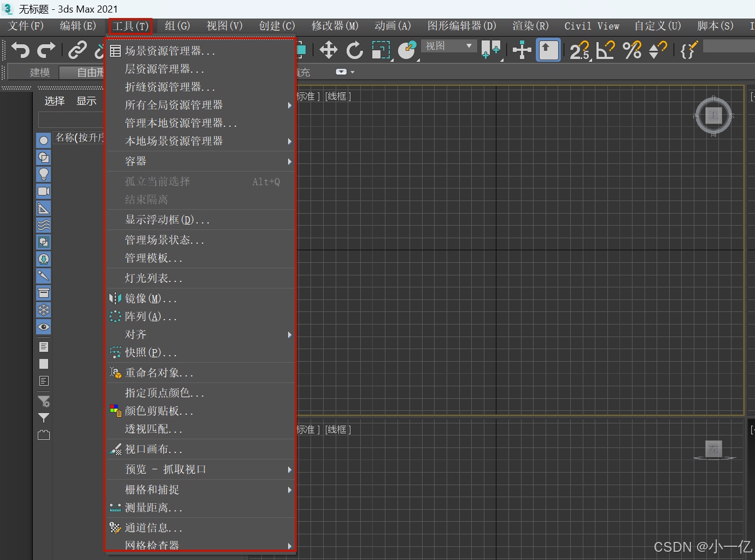Choose 镜像(M)... mirror entry

point(201,298)
